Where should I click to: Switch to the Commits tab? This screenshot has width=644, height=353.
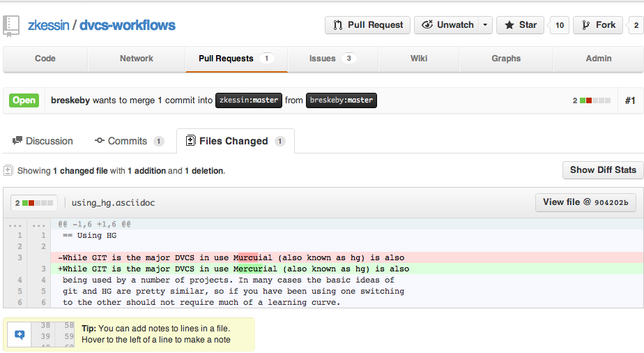(129, 141)
